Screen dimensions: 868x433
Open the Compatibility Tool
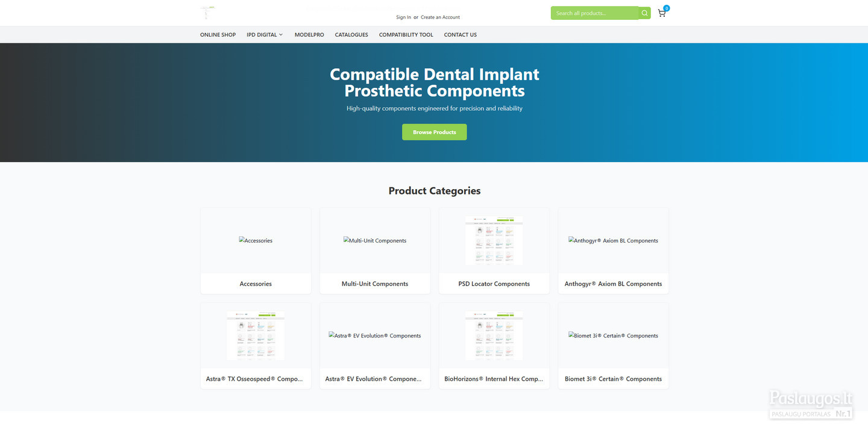pyautogui.click(x=406, y=35)
